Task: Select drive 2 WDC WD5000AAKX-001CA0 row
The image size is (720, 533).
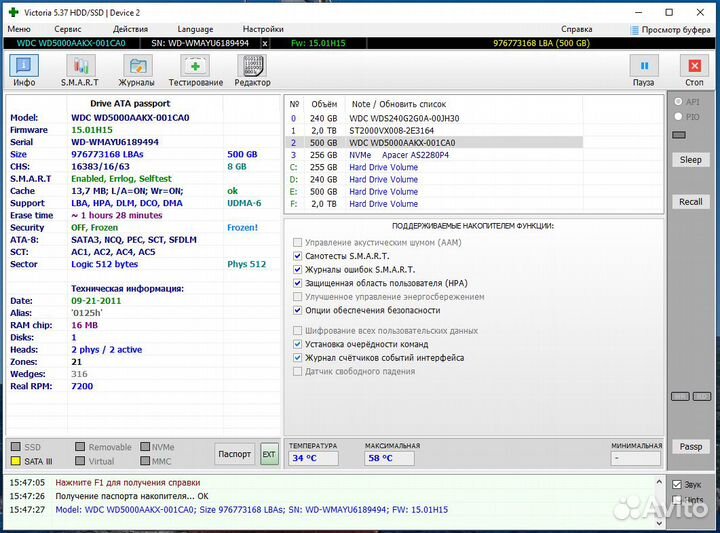Action: click(434, 143)
